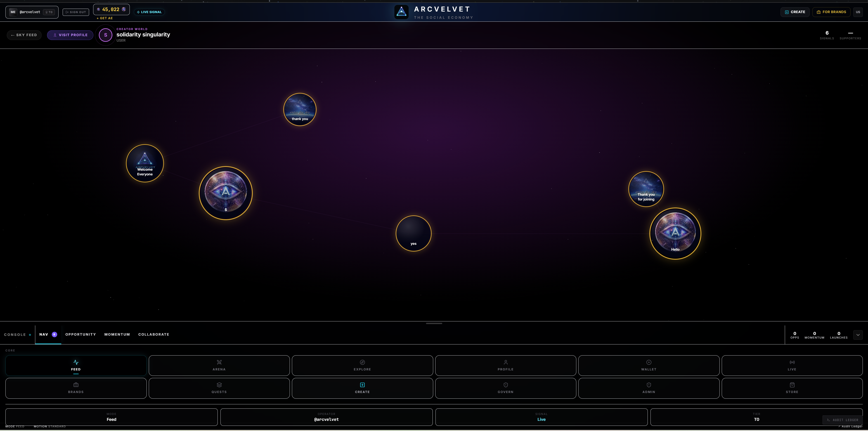
Task: Open the Store bag tile
Action: tap(792, 388)
